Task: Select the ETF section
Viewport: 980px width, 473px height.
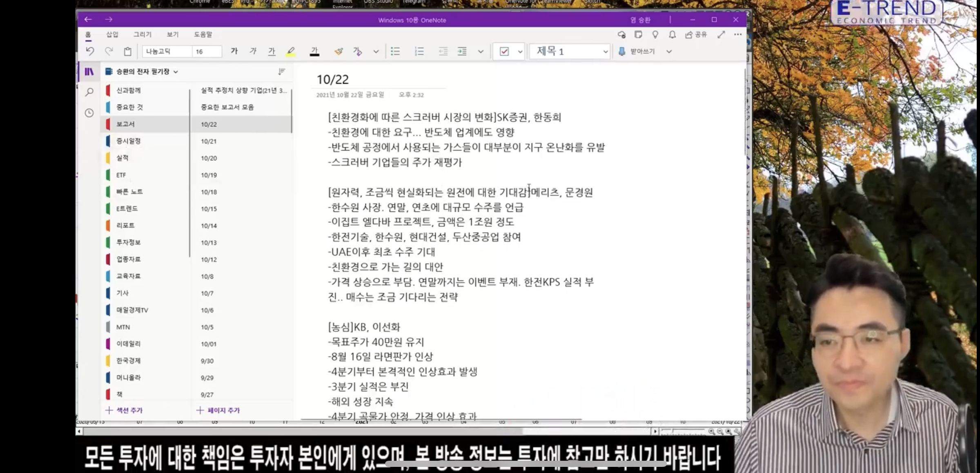Action: tap(145, 175)
